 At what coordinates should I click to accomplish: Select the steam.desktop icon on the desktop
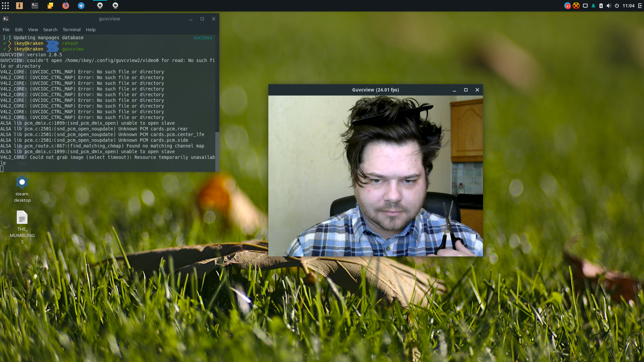22,189
